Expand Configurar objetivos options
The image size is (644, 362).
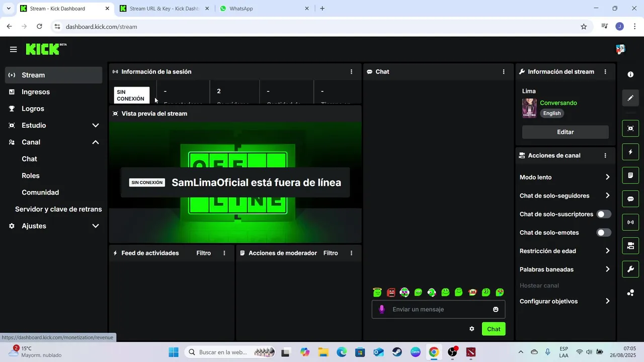607,301
